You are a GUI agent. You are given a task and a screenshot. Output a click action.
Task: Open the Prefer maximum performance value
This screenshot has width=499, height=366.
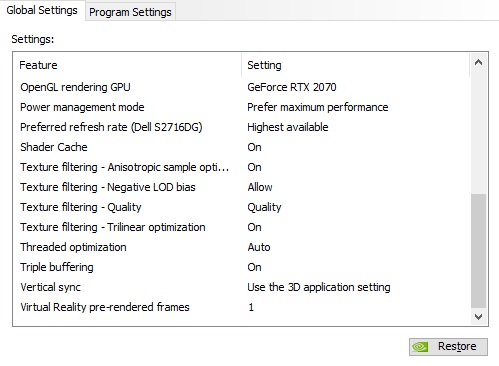pos(318,107)
